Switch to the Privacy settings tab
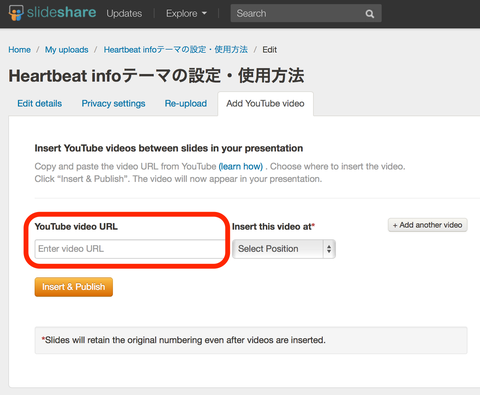 tap(113, 103)
